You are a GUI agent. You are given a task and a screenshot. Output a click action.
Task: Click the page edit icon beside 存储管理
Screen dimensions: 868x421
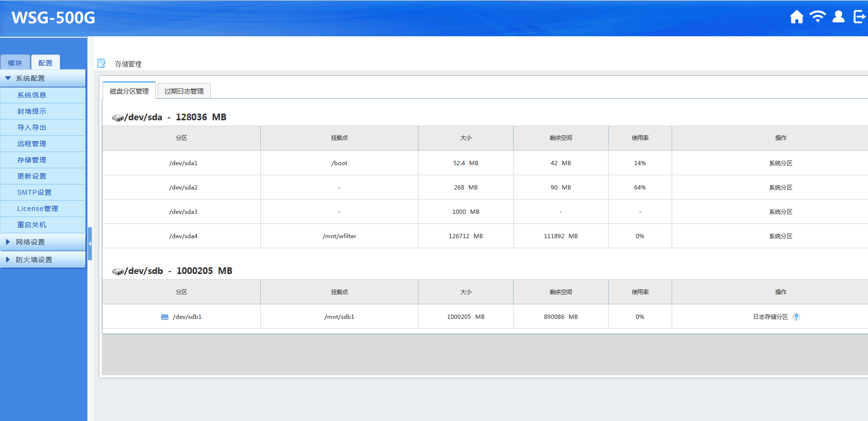coord(102,63)
